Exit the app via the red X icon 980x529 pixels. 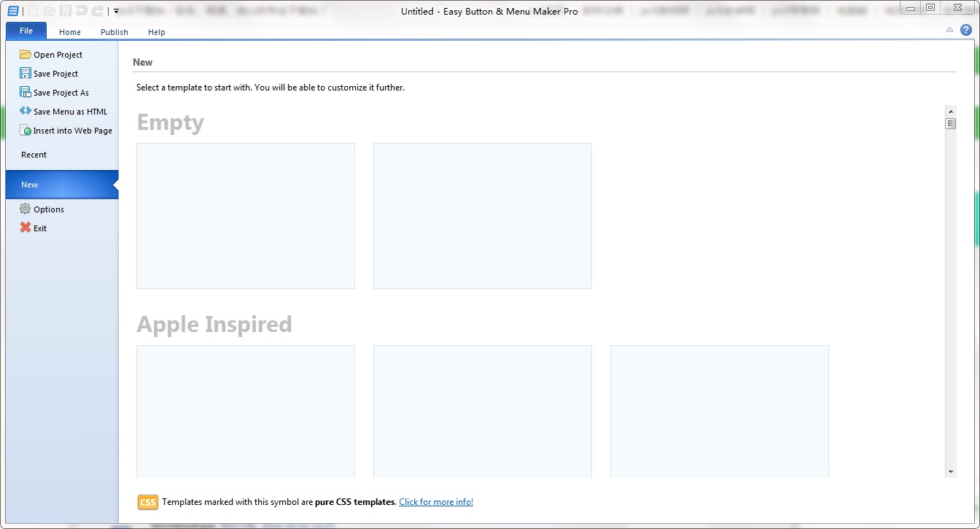pyautogui.click(x=24, y=228)
